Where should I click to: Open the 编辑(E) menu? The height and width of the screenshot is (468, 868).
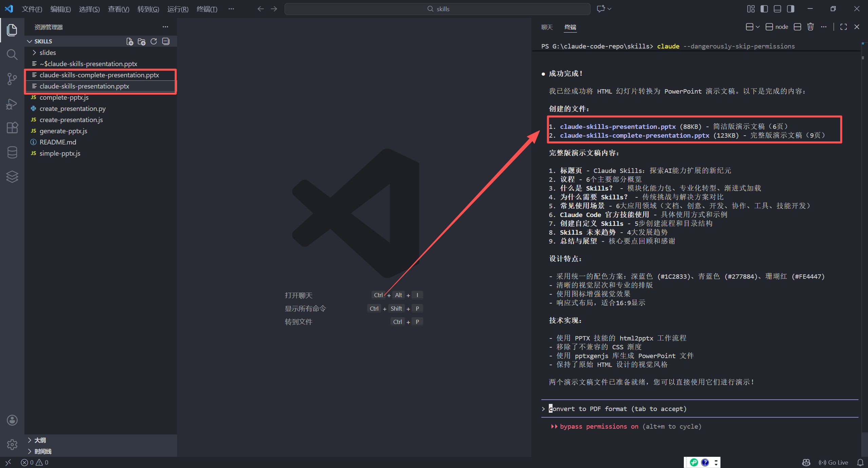click(60, 9)
